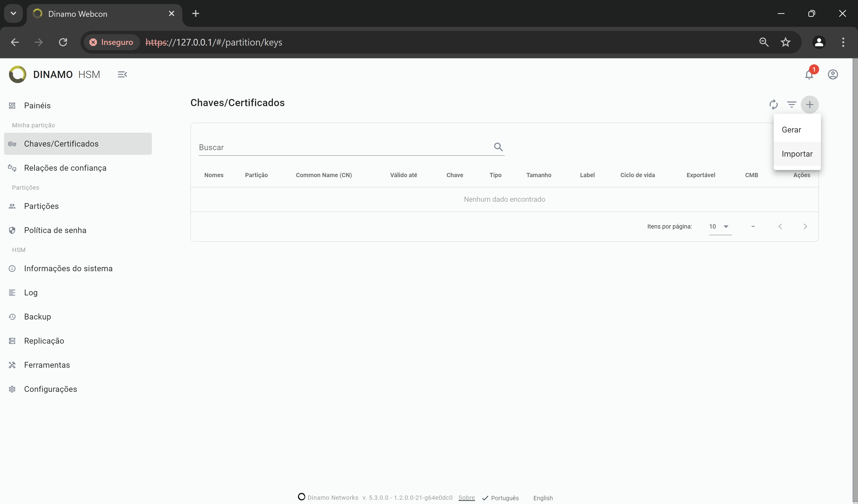The width and height of the screenshot is (858, 504).
Task: Go to previous page arrow
Action: tap(780, 227)
